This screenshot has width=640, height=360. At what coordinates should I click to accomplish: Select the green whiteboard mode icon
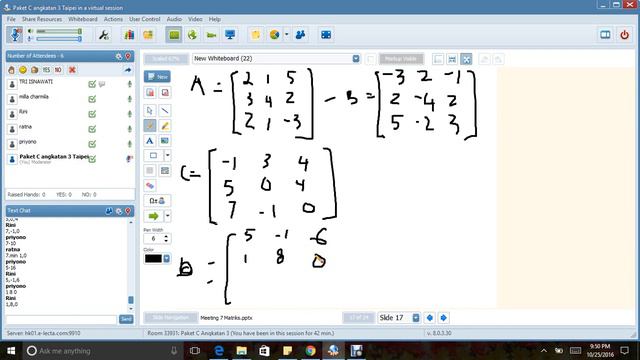(174, 35)
